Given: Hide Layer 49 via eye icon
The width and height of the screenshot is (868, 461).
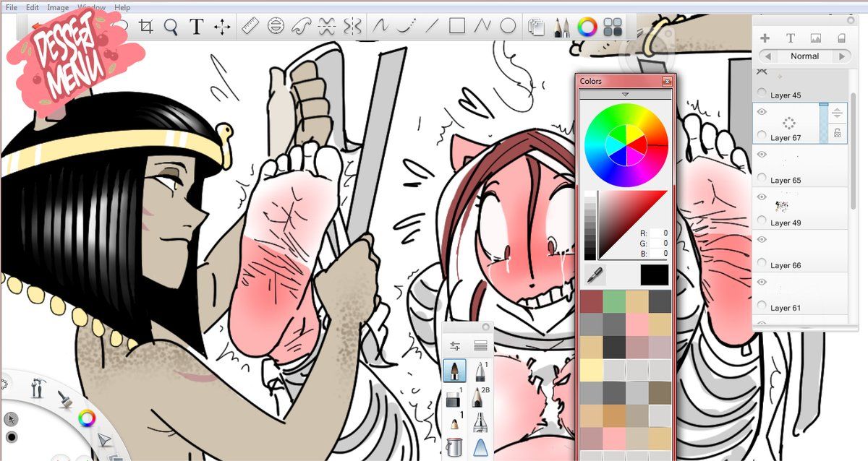Looking at the screenshot, I should 761,197.
